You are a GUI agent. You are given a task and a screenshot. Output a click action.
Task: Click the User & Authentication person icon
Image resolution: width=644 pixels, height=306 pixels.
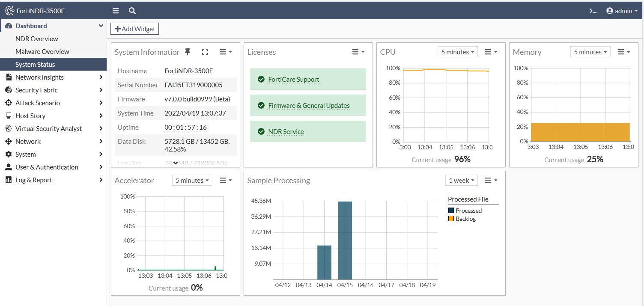click(9, 167)
